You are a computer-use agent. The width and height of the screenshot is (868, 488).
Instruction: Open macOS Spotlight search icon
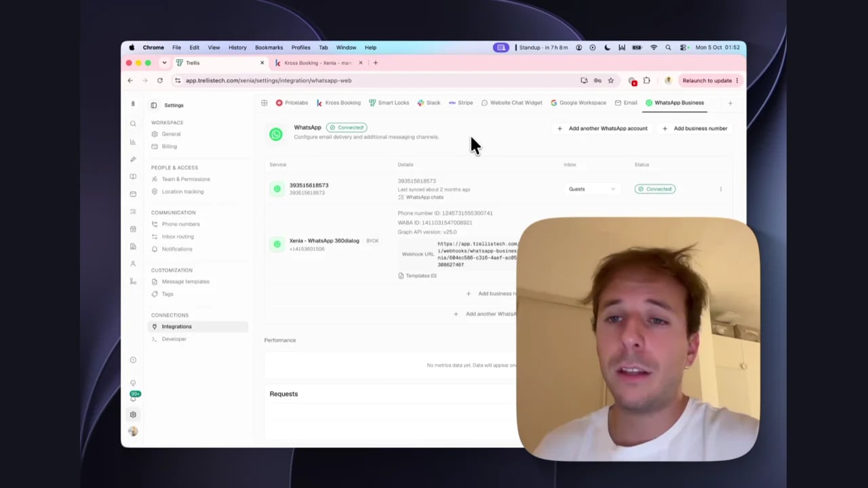tap(668, 47)
